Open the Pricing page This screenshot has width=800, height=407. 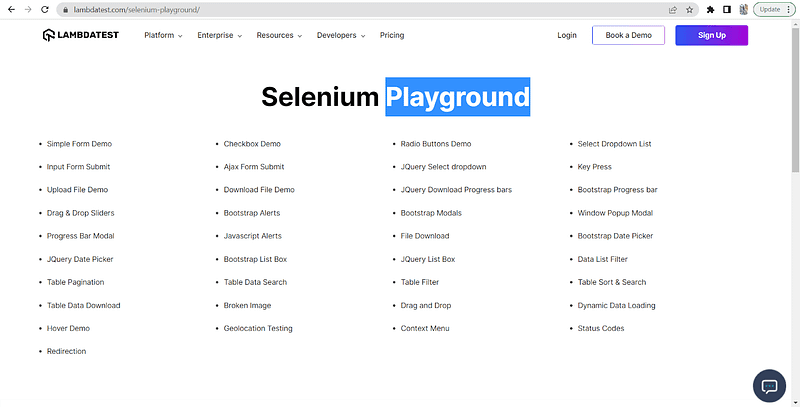392,35
